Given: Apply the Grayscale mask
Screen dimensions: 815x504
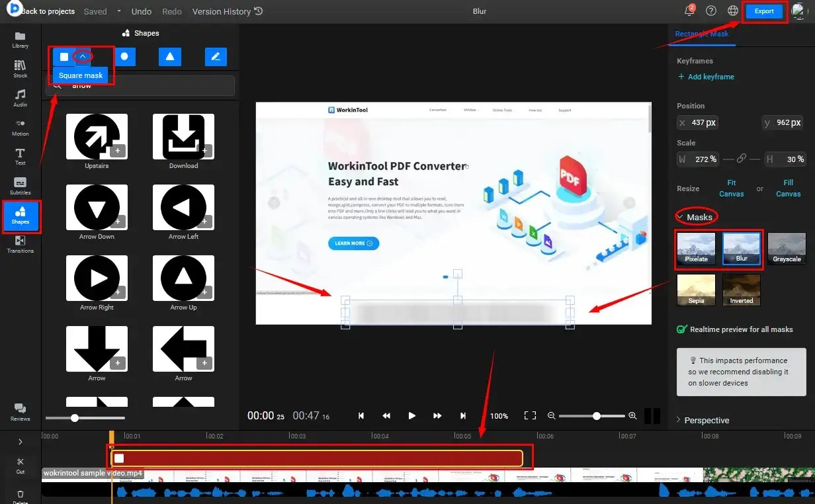Looking at the screenshot, I should [787, 249].
